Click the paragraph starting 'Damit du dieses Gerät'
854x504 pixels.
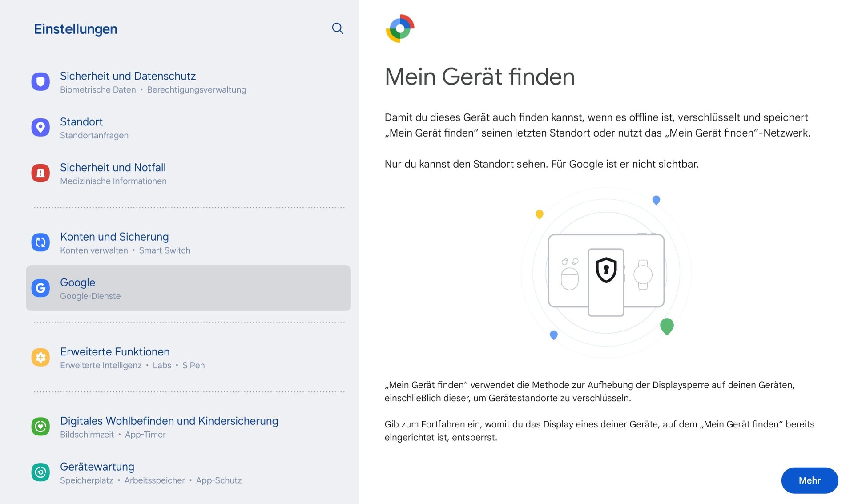(x=597, y=125)
